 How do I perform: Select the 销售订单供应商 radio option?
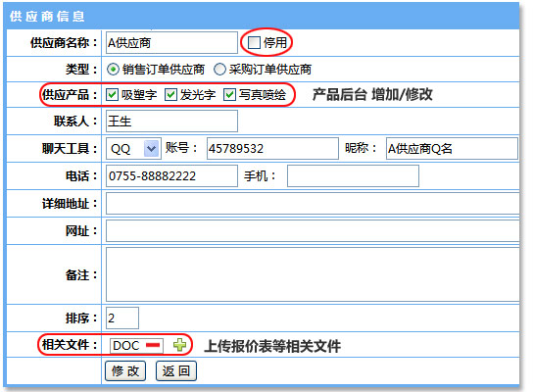(113, 69)
